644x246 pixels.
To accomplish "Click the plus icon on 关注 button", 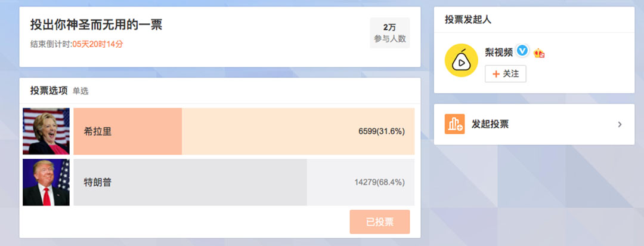I will click(496, 74).
